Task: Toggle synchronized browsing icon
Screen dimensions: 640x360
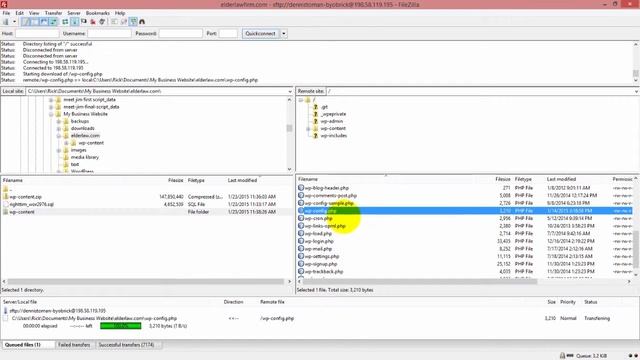Action: click(133, 22)
